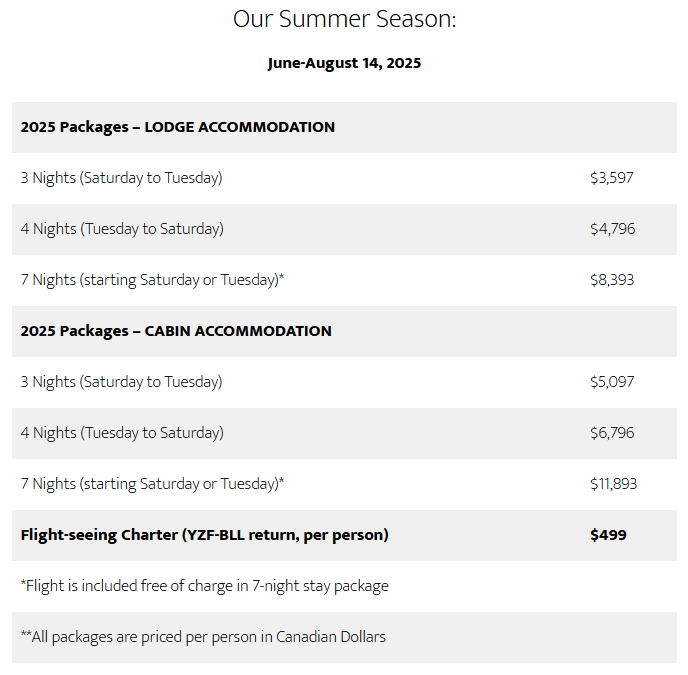
Task: Select the lodge 3 Nights (Saturday to Tuesday) row
Action: tap(121, 178)
